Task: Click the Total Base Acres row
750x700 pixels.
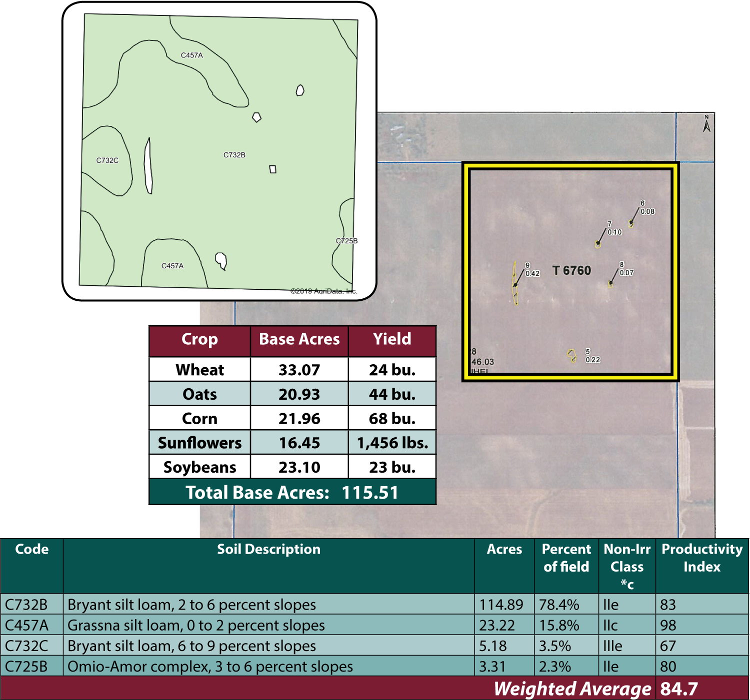Action: pyautogui.click(x=292, y=493)
